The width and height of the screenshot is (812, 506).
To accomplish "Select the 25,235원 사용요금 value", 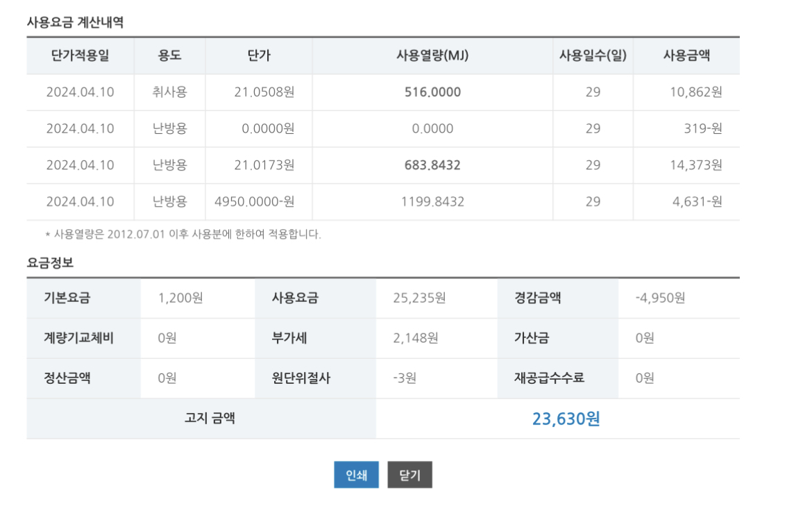I will [419, 298].
